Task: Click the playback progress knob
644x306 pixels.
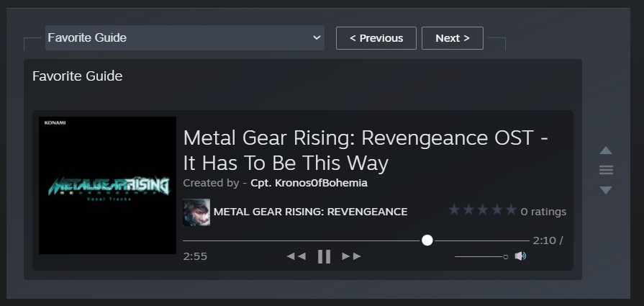Action: tap(427, 240)
